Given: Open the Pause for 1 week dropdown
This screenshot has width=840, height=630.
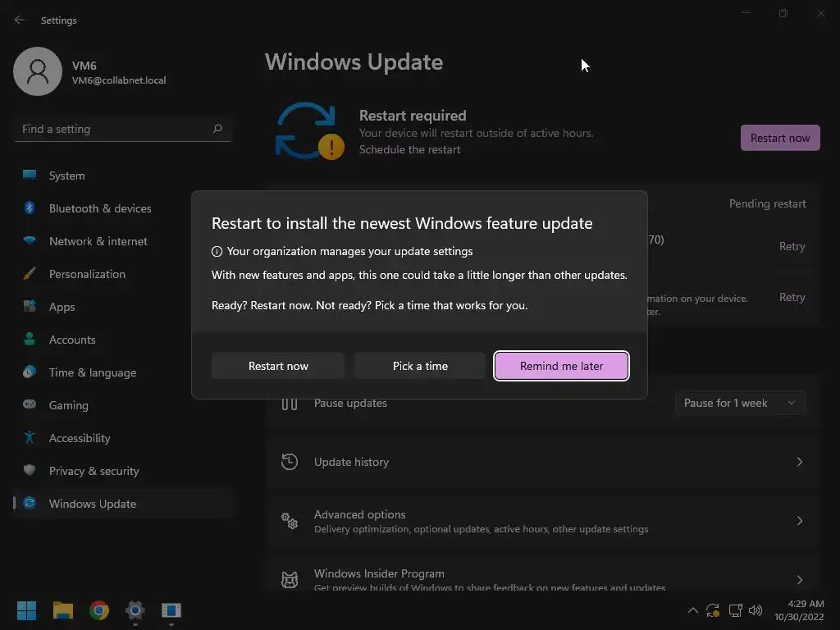Looking at the screenshot, I should [741, 403].
